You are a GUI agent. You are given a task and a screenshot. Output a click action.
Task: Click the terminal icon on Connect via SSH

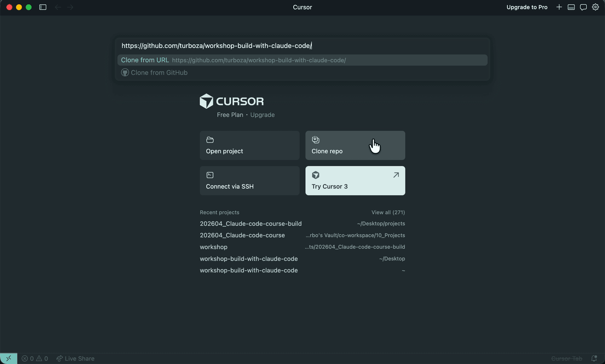coord(210,175)
